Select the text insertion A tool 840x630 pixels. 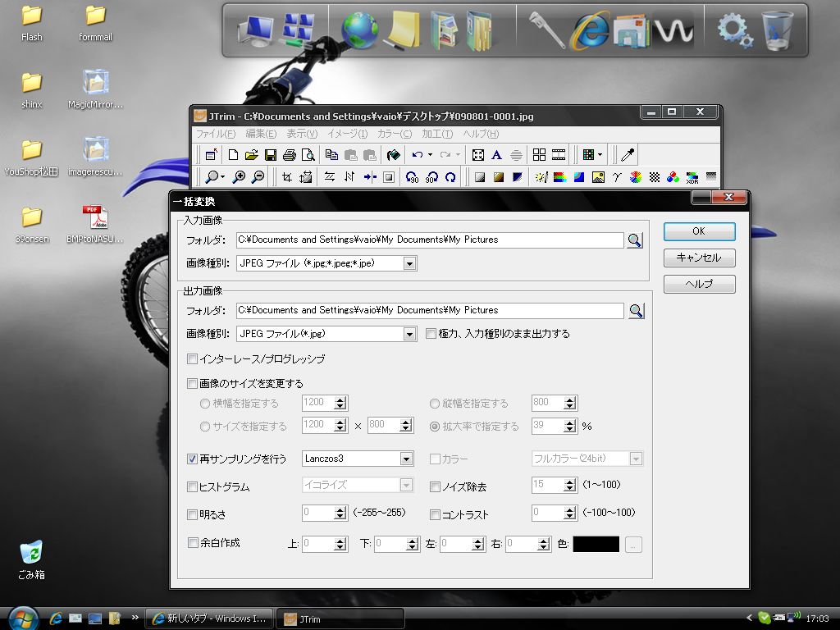click(x=496, y=155)
